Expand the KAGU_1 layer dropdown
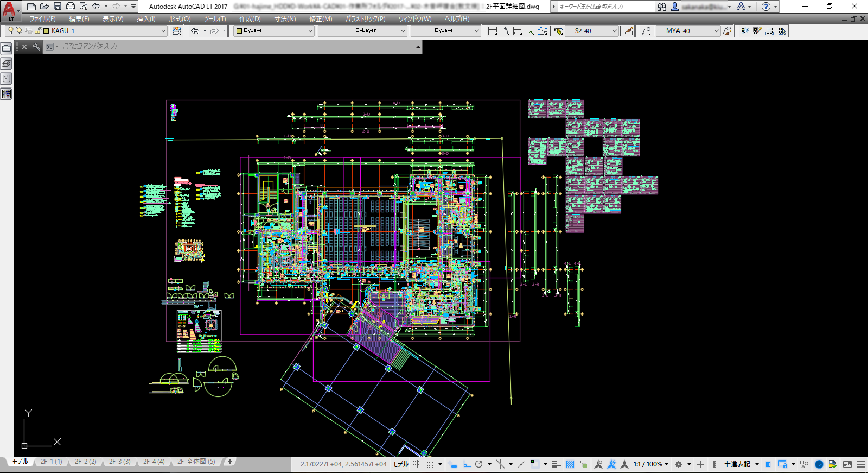Viewport: 868px width, 473px height. pos(163,31)
